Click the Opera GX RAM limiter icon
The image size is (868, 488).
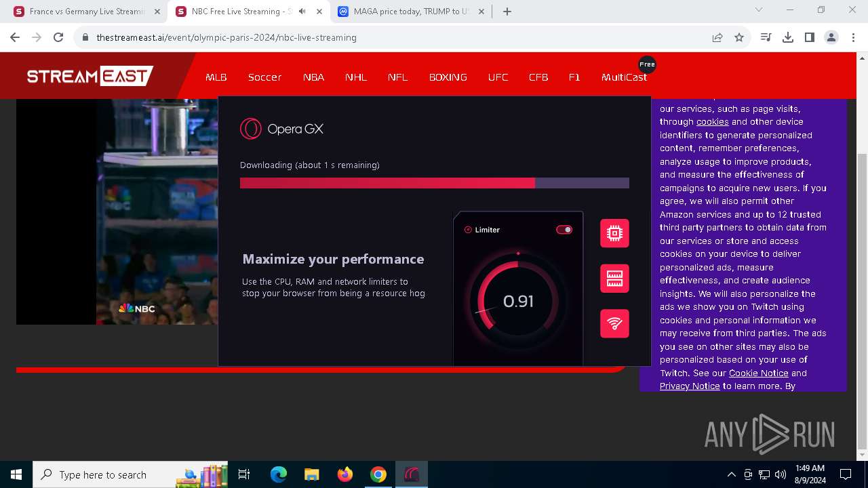614,279
